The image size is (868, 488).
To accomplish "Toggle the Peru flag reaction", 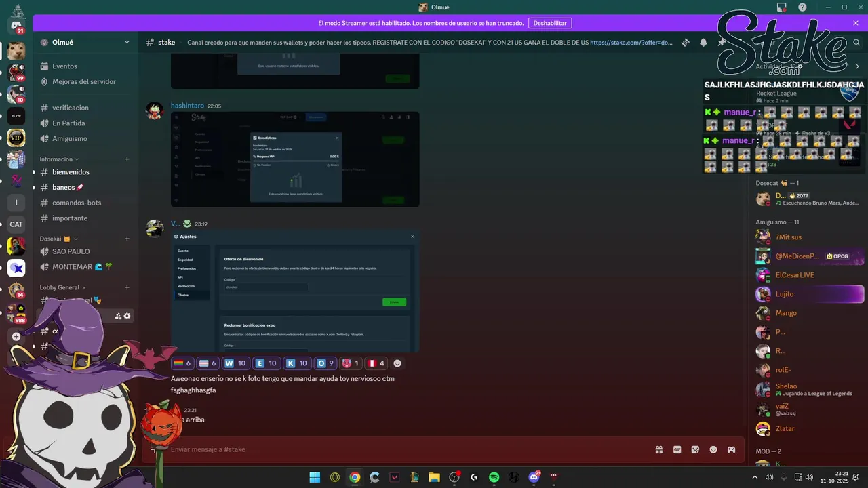I will pos(376,363).
